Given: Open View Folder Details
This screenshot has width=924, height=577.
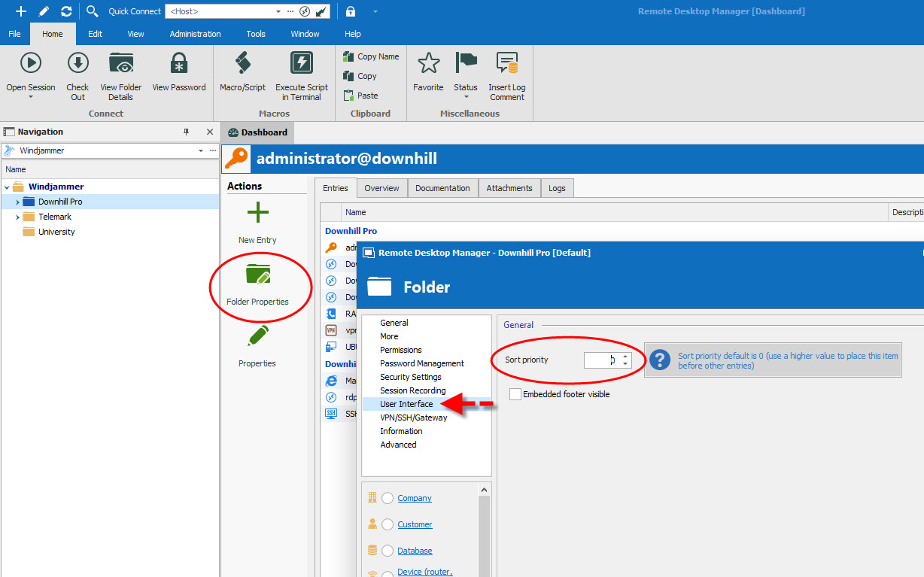Looking at the screenshot, I should [120, 63].
